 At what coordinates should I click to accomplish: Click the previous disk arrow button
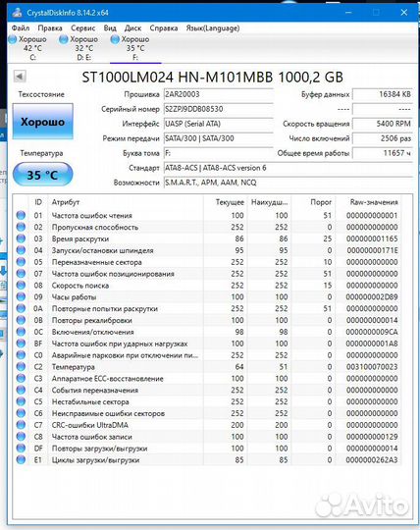tap(20, 77)
